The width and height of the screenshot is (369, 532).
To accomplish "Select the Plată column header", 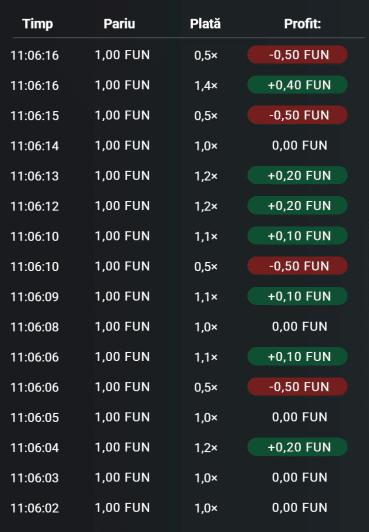I will coord(205,24).
